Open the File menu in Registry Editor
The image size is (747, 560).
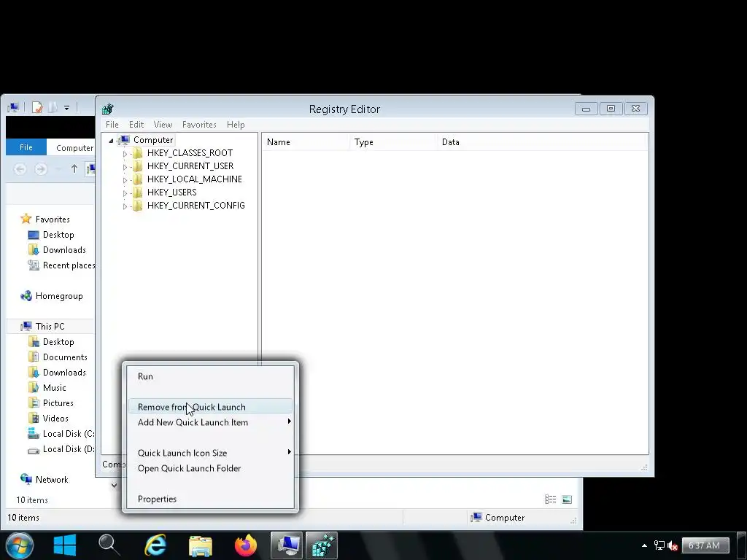point(112,125)
